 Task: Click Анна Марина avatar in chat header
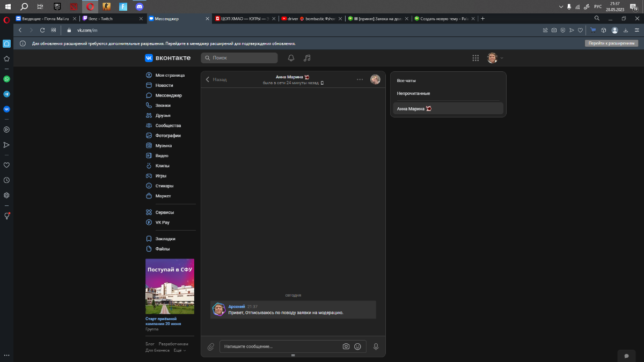pyautogui.click(x=375, y=79)
